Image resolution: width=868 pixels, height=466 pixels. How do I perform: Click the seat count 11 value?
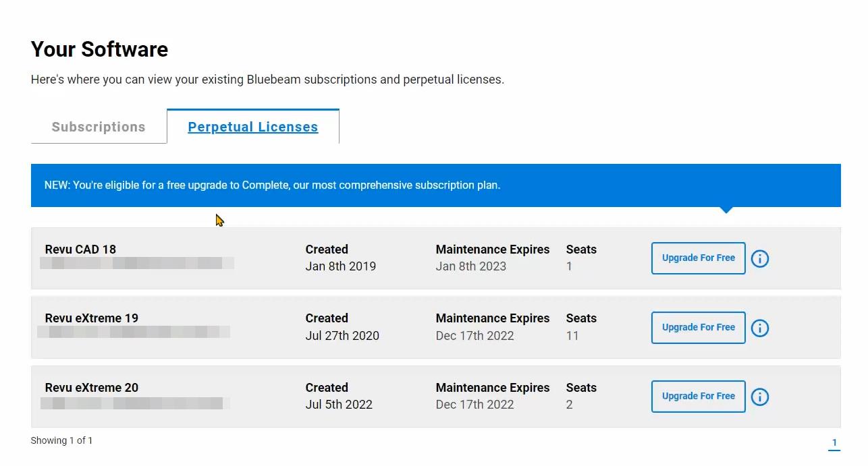click(x=572, y=336)
